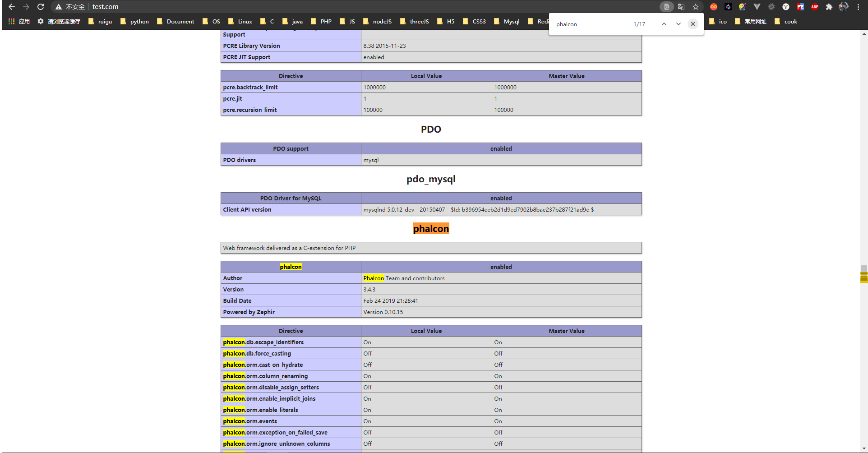This screenshot has height=453, width=868.
Task: Open the java bookmark folder
Action: pyautogui.click(x=292, y=21)
